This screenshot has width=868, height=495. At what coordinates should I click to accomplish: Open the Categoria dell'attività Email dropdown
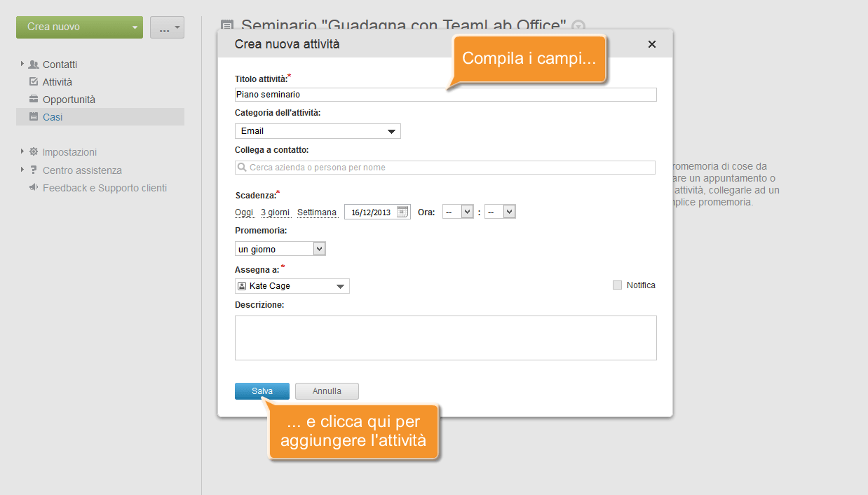coord(318,131)
